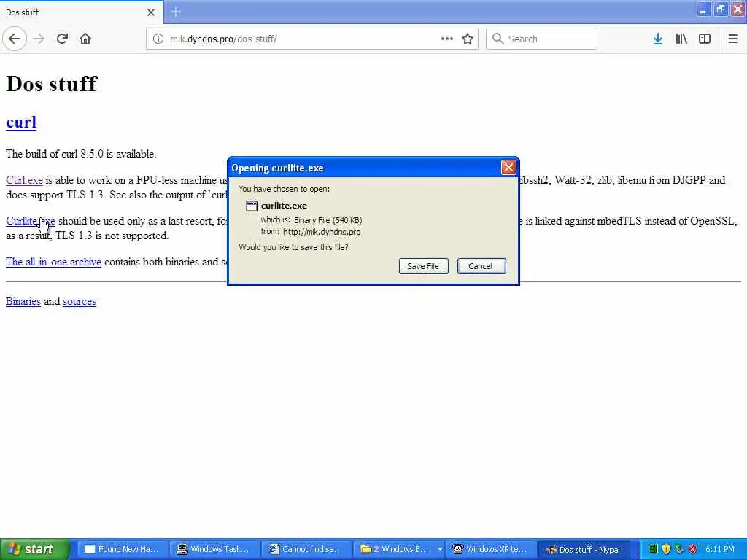
Task: Open the Binaries link
Action: [x=23, y=301]
